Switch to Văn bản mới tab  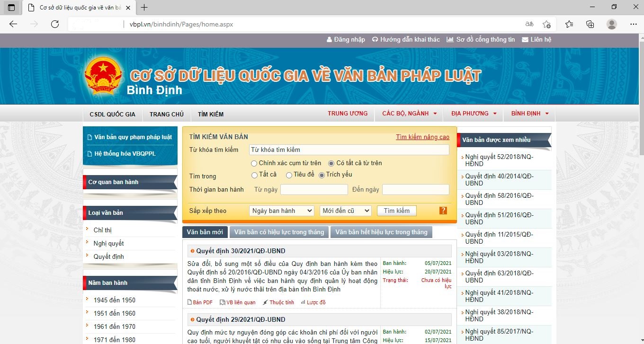[205, 232]
